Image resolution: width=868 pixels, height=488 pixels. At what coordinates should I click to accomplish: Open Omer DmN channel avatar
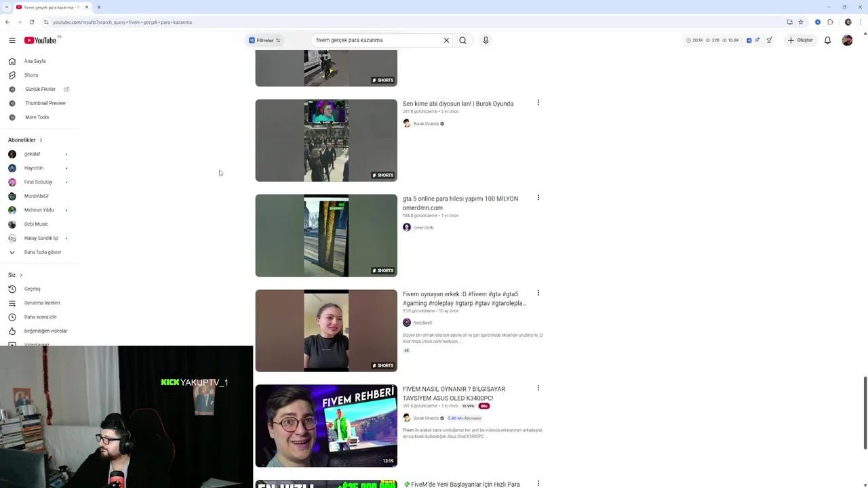(x=407, y=228)
